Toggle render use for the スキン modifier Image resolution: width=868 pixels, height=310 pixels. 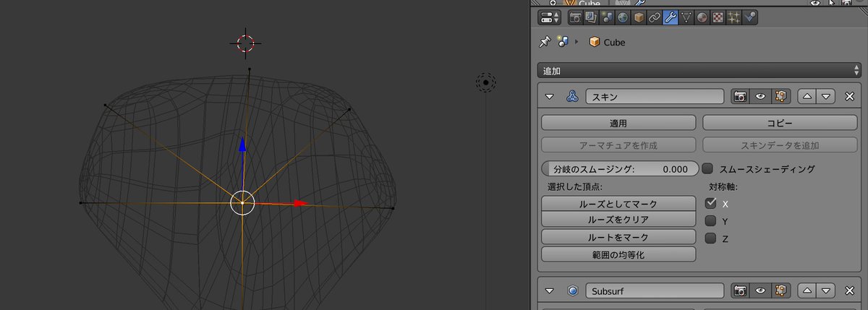tap(740, 97)
